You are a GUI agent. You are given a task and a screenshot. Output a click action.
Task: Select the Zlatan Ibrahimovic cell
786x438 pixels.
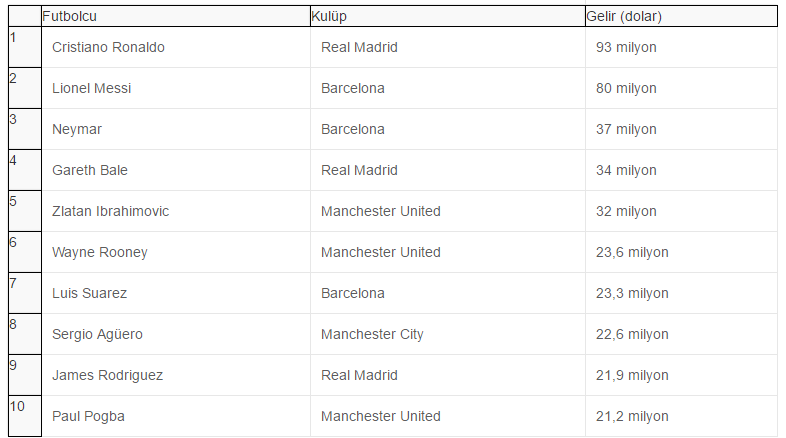[x=176, y=211]
